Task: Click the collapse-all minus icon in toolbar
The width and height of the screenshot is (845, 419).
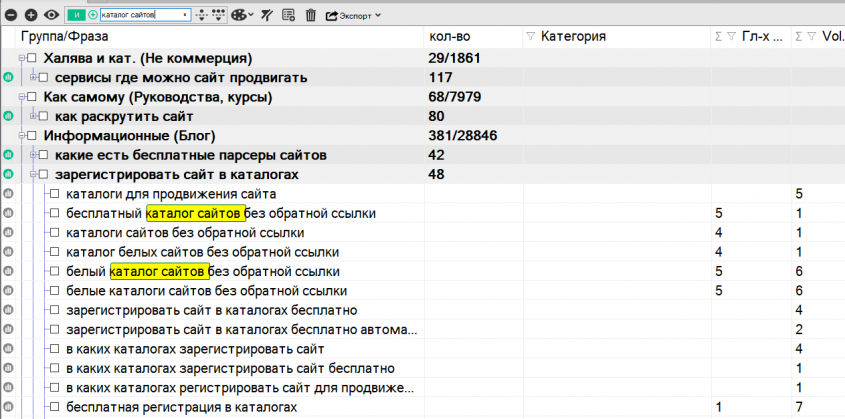Action: point(11,16)
